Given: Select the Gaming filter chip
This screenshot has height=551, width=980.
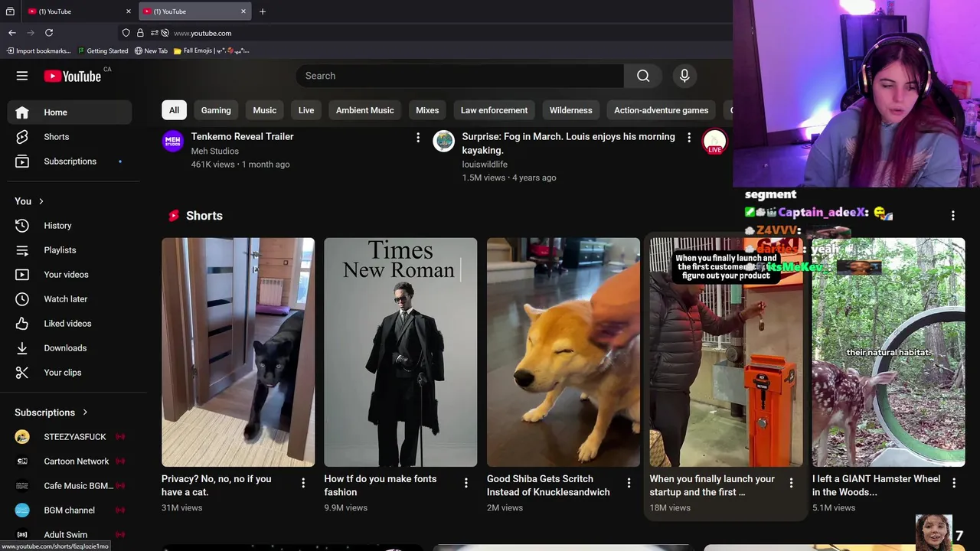Looking at the screenshot, I should (216, 110).
